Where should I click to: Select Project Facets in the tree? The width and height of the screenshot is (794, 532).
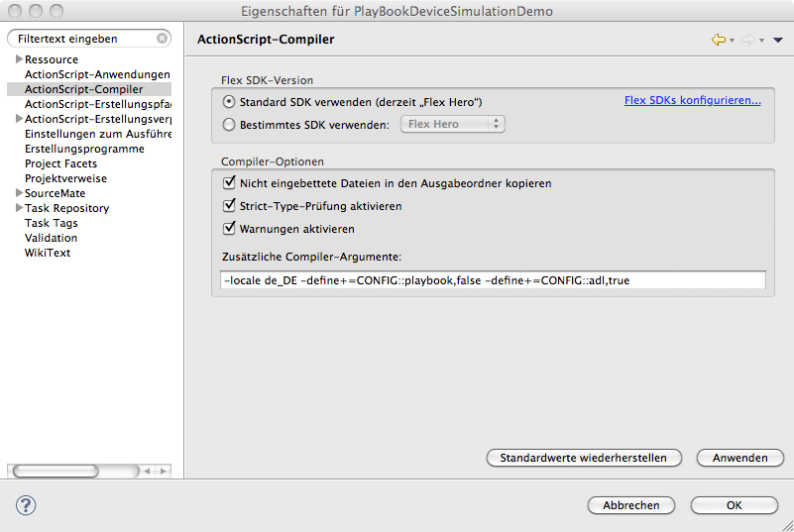(x=60, y=163)
